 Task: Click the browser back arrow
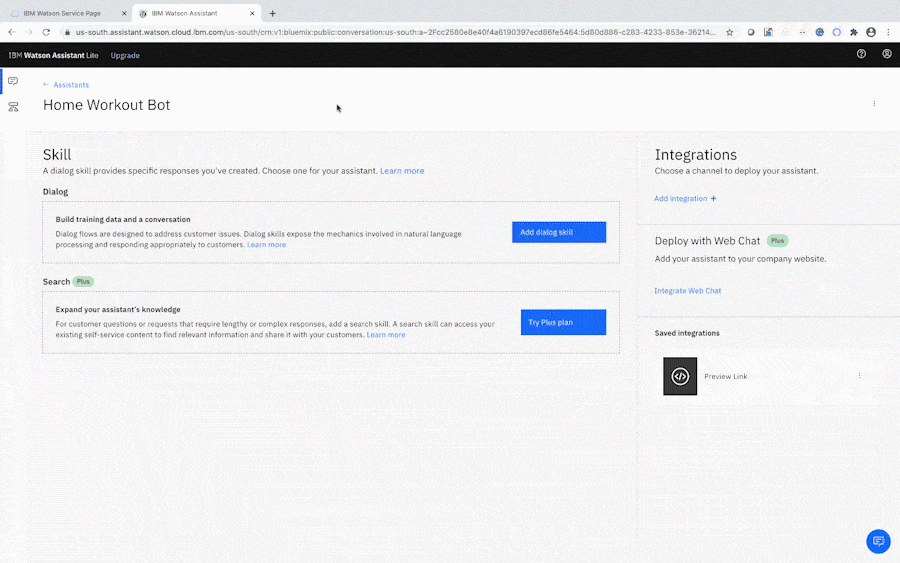(12, 32)
